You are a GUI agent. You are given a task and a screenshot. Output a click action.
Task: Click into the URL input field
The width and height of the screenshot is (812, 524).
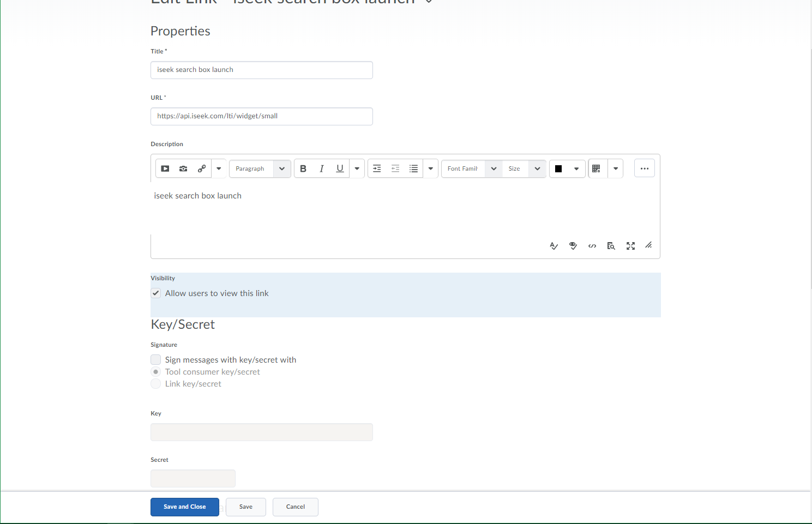click(262, 116)
